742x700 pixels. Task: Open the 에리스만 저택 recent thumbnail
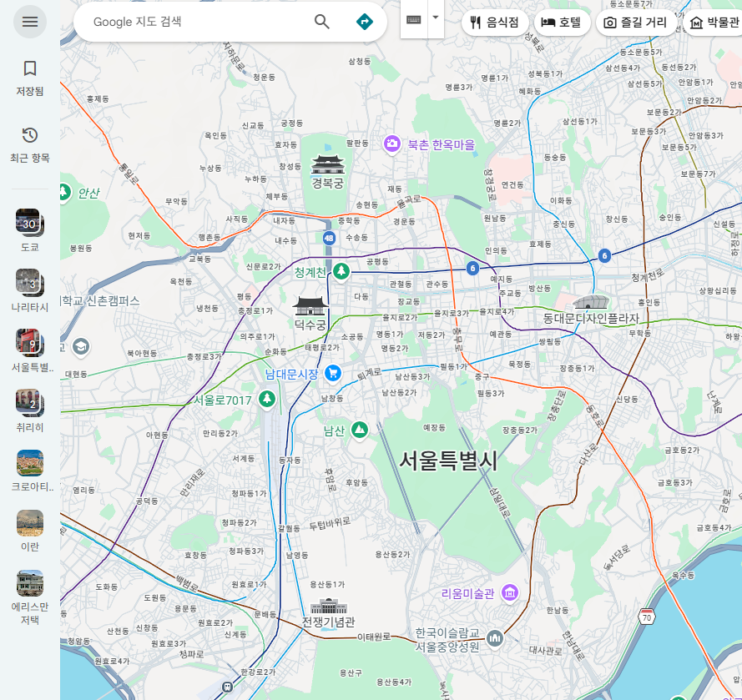click(29, 584)
